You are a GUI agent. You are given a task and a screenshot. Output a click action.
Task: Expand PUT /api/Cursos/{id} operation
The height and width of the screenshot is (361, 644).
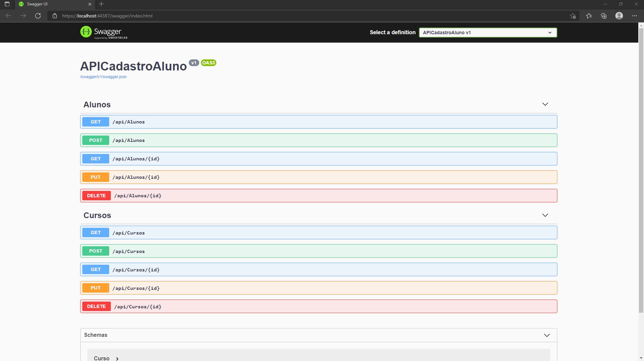click(x=318, y=288)
